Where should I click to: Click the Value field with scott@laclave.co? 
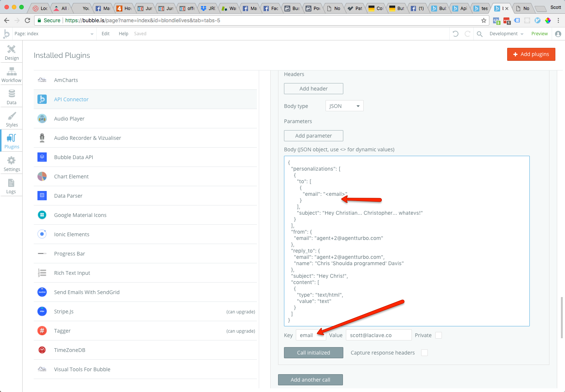point(379,335)
